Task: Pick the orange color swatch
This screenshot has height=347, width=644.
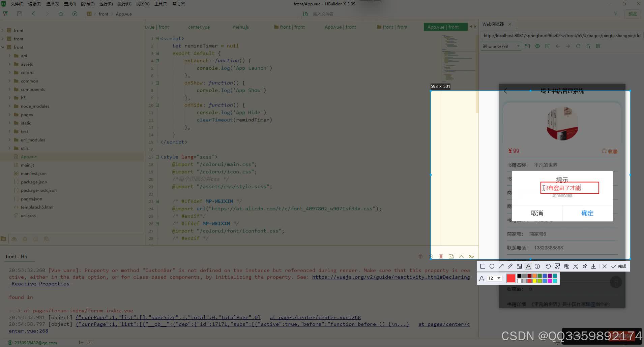Action: [x=534, y=276]
